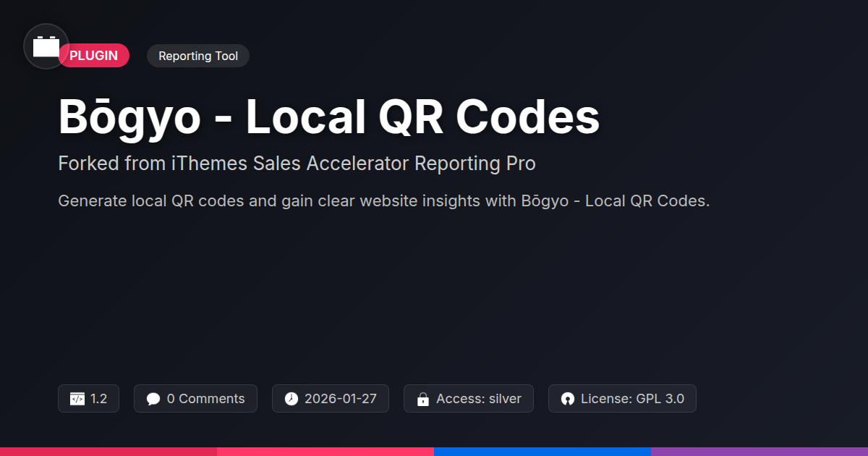Click the Bōgyo - Local QR Codes title
The width and height of the screenshot is (868, 456).
pos(329,117)
